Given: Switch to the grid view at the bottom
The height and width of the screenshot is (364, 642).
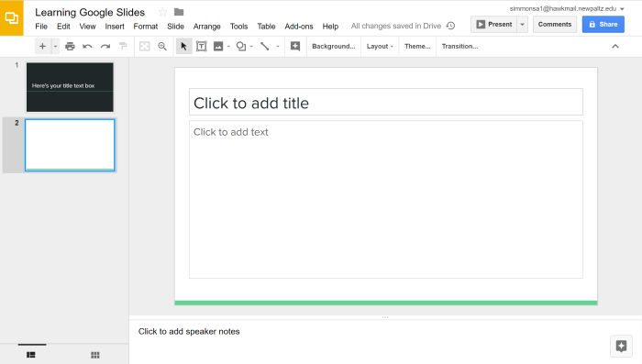Looking at the screenshot, I should point(95,355).
